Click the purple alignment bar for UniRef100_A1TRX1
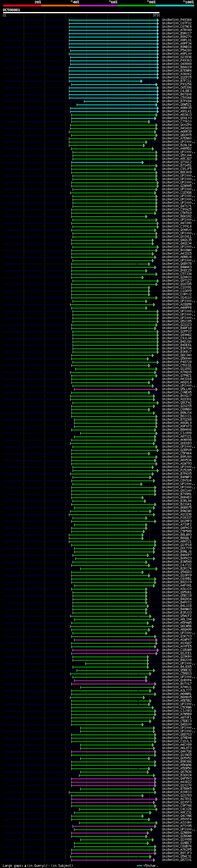 114,799
